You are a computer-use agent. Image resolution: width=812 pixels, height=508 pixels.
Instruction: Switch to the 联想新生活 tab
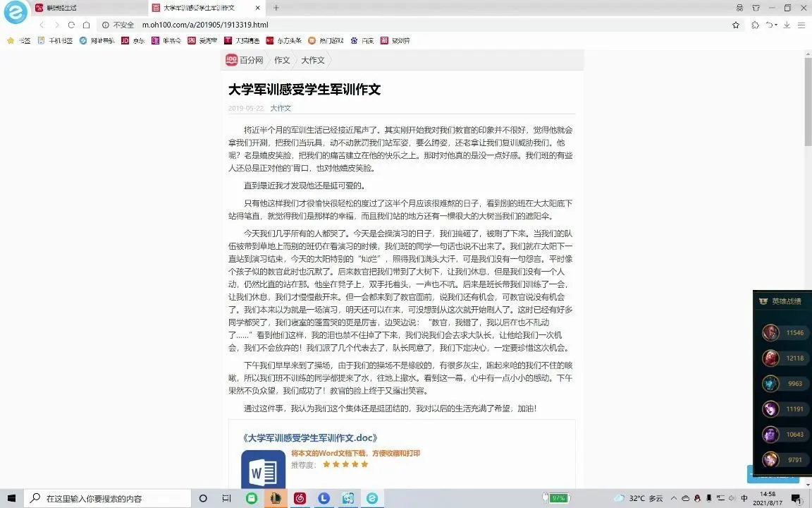tap(88, 8)
